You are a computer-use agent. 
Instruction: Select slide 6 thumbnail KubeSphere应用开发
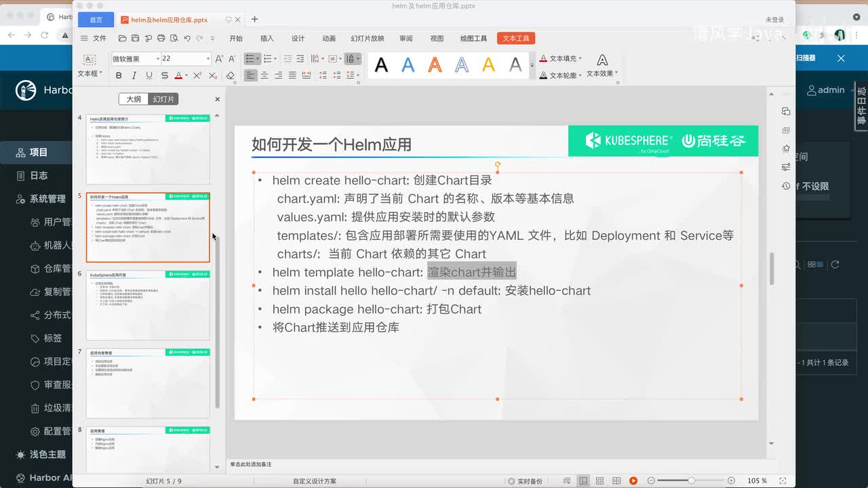(x=148, y=305)
